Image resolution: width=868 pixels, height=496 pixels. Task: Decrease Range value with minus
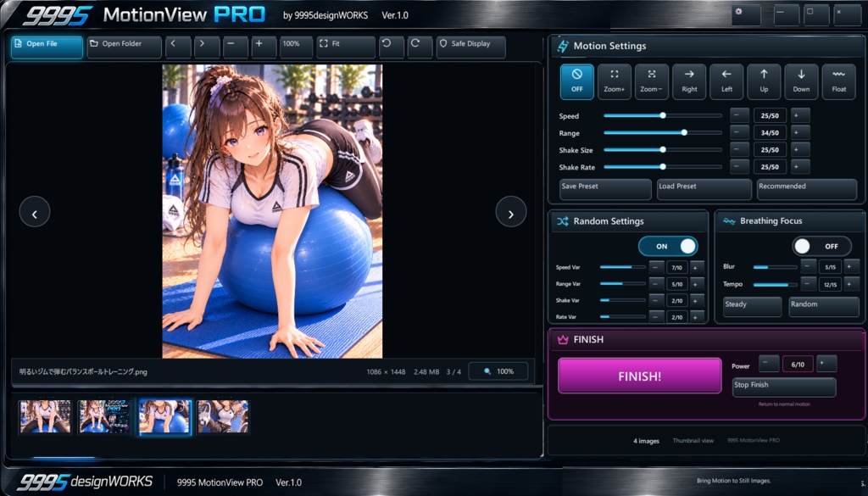click(739, 133)
